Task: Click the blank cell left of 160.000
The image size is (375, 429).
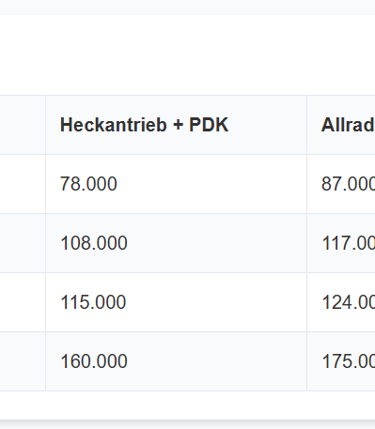Action: point(23,361)
